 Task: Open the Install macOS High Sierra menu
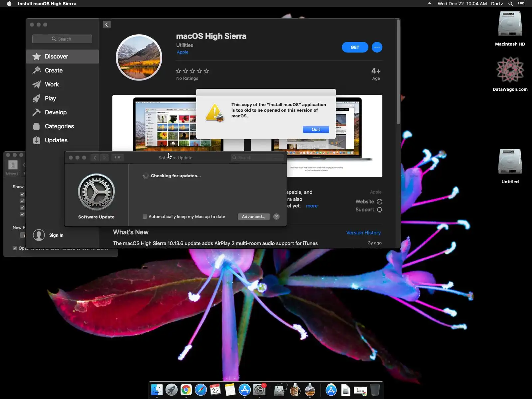coord(47,4)
